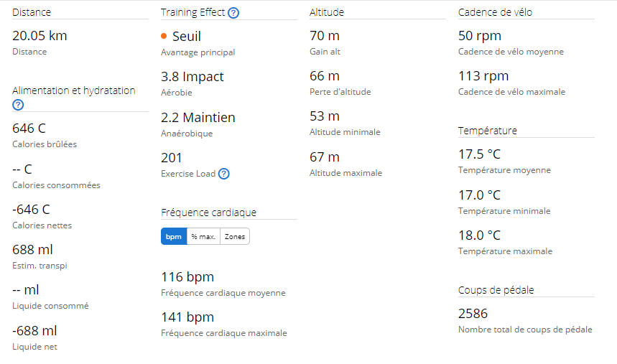Screen dimensions: 617x364
Task: Click the 2586 total pedal strokes value
Action: pyautogui.click(x=473, y=314)
